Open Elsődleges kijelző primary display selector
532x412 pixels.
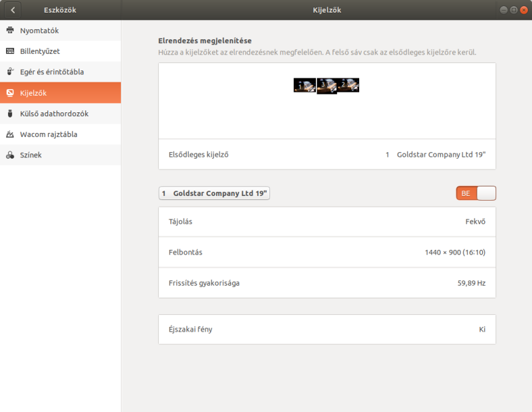point(327,155)
